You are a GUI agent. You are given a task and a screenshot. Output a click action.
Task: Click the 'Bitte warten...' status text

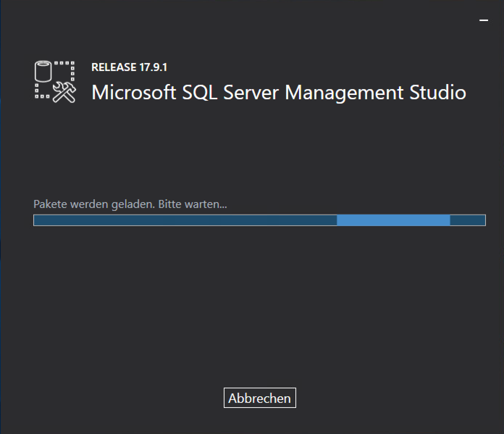click(193, 204)
